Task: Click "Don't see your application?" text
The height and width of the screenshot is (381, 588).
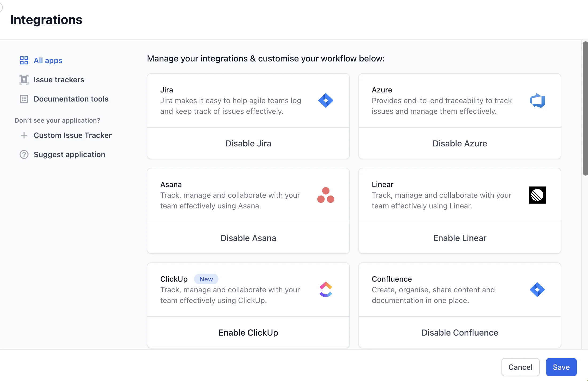Action: [57, 120]
